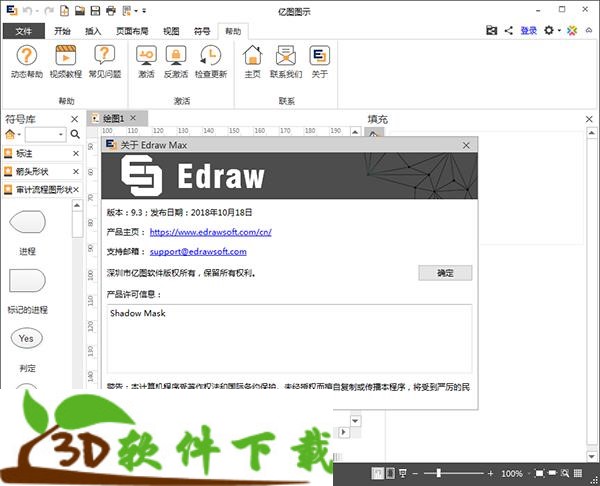600x486 pixels.
Task: Open the symbol library search combo box
Action: [x=46, y=134]
